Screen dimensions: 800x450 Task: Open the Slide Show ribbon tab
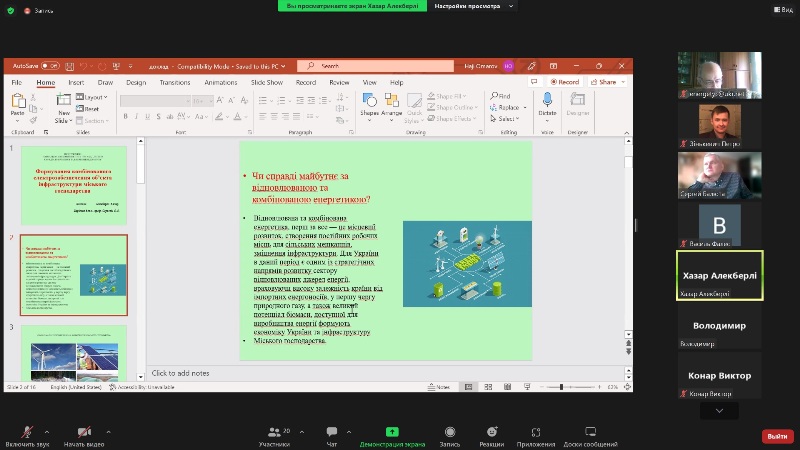coord(266,82)
